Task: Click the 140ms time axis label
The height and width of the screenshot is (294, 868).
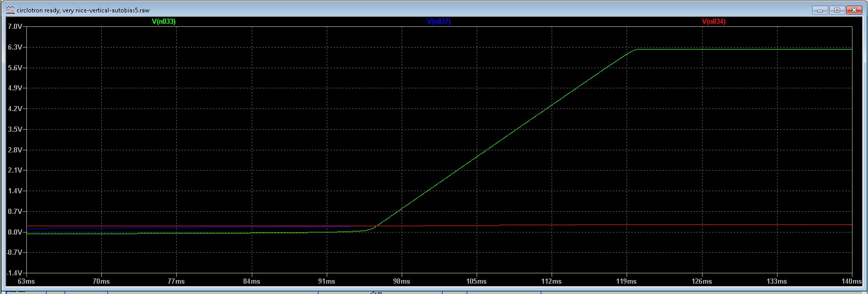Action: tap(851, 281)
